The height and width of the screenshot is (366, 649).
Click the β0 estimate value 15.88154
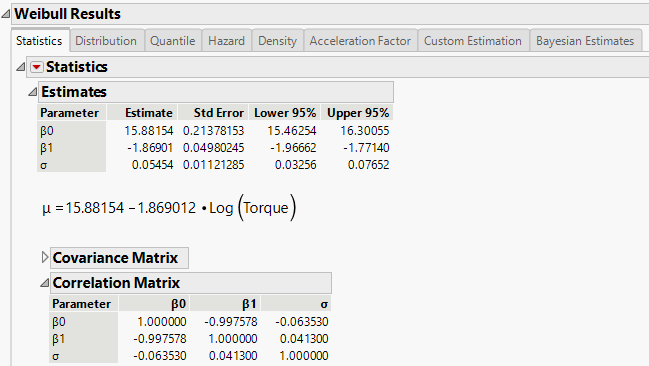coord(149,131)
